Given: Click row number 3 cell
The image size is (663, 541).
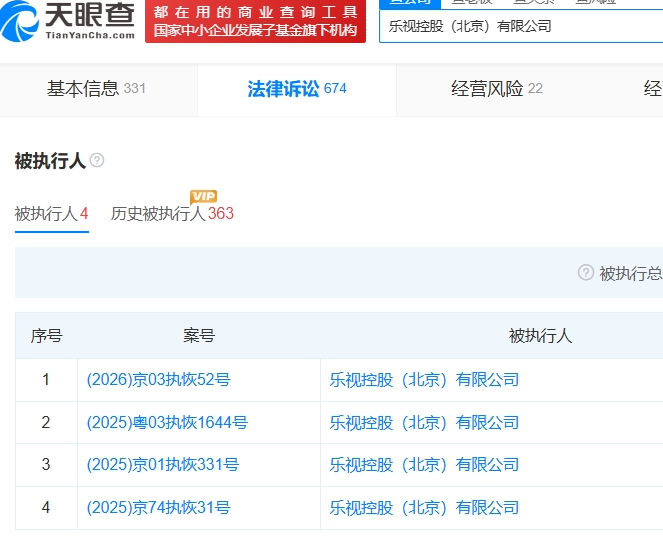Looking at the screenshot, I should 46,465.
